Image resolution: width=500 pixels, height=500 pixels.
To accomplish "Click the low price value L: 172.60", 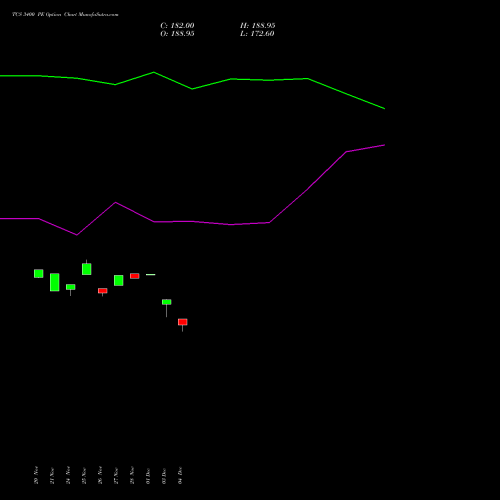I will coord(257,34).
